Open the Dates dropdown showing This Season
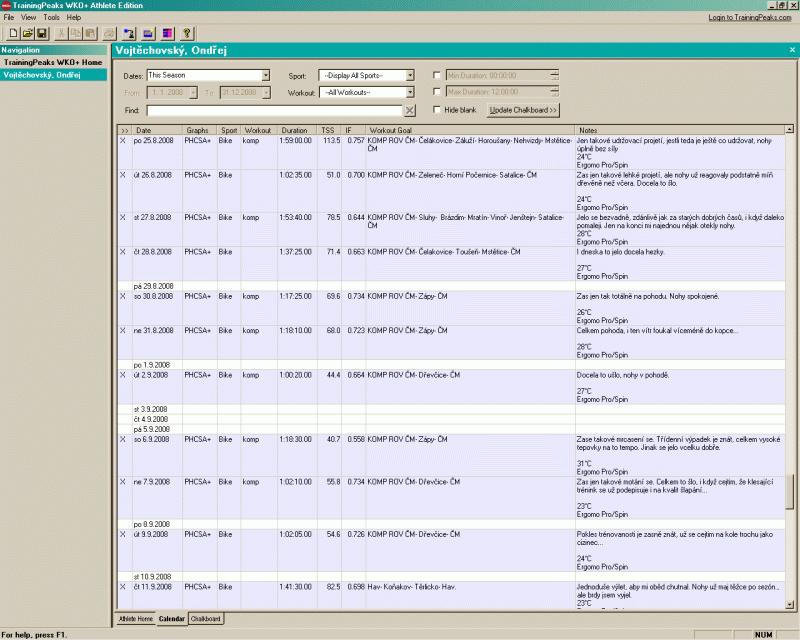Image resolution: width=800 pixels, height=640 pixels. click(x=265, y=76)
